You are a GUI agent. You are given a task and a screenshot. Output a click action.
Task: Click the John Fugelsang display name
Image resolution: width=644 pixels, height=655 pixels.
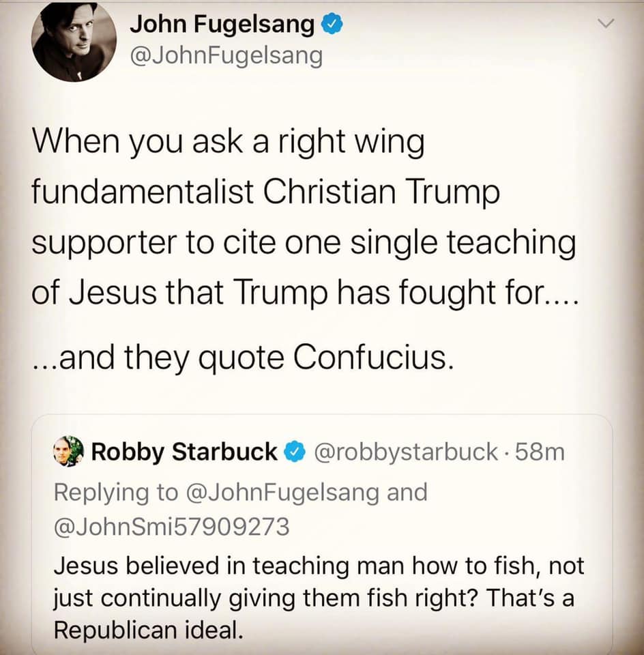pos(222,24)
